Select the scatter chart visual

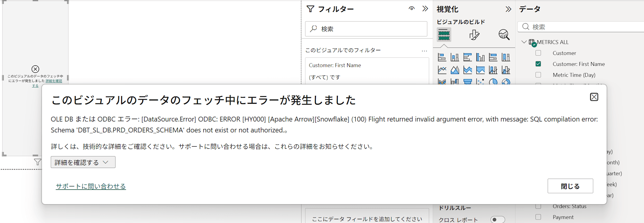(x=480, y=81)
